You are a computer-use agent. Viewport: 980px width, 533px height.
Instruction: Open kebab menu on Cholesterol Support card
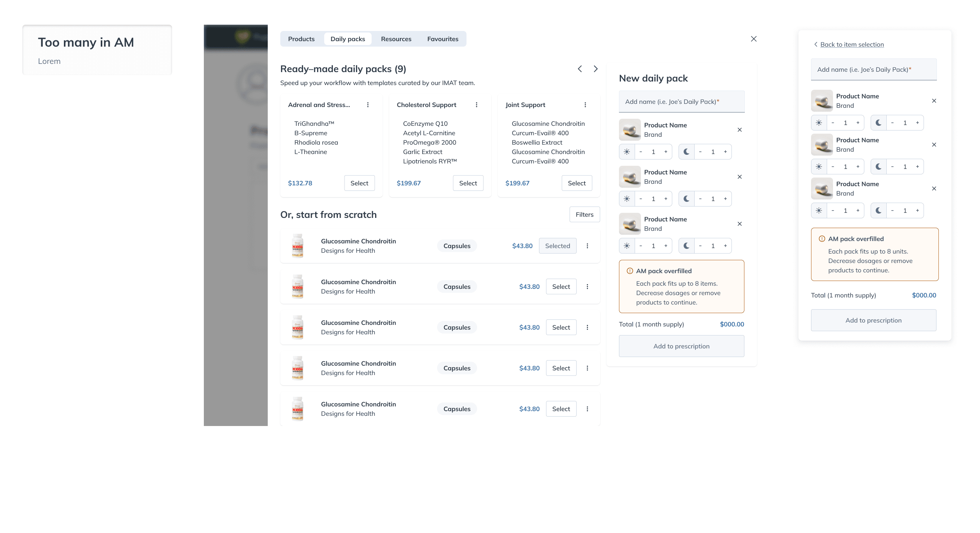pos(476,105)
